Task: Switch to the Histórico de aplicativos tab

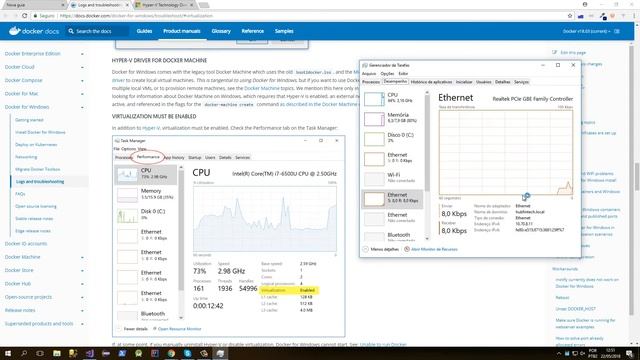Action: 431,82
